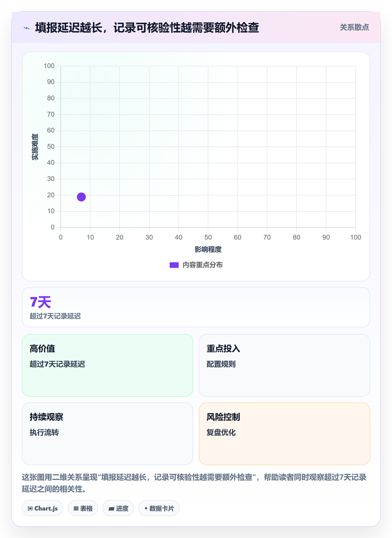392x538 pixels.
Task: Click the 配置规则 text in 重点投入 card
Action: point(221,364)
